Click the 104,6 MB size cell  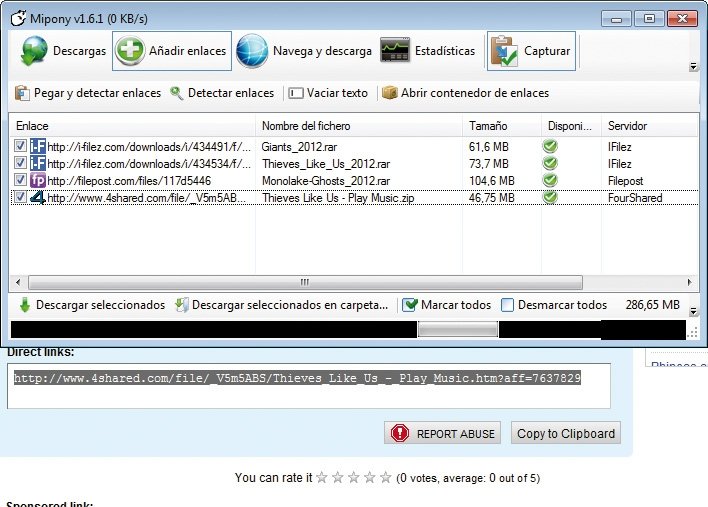pyautogui.click(x=491, y=181)
